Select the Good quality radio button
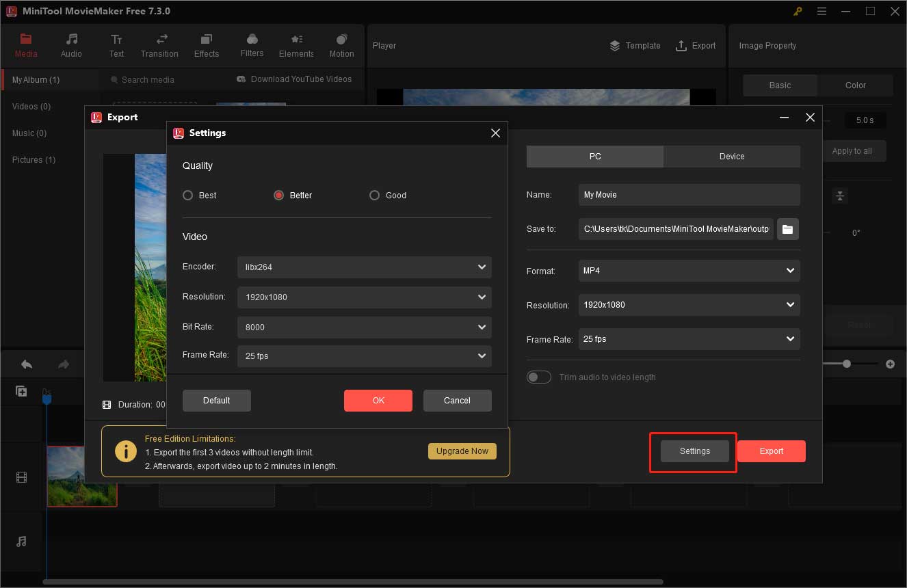This screenshot has width=907, height=588. pyautogui.click(x=374, y=195)
